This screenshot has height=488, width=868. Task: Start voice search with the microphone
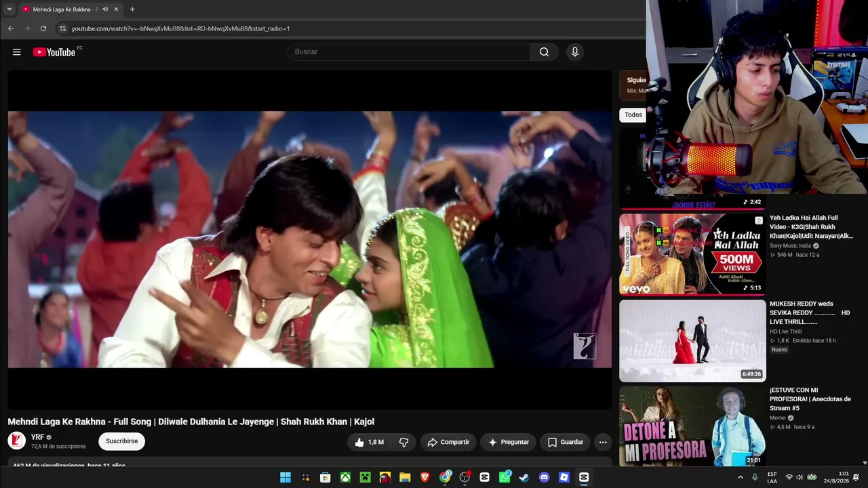pyautogui.click(x=575, y=52)
